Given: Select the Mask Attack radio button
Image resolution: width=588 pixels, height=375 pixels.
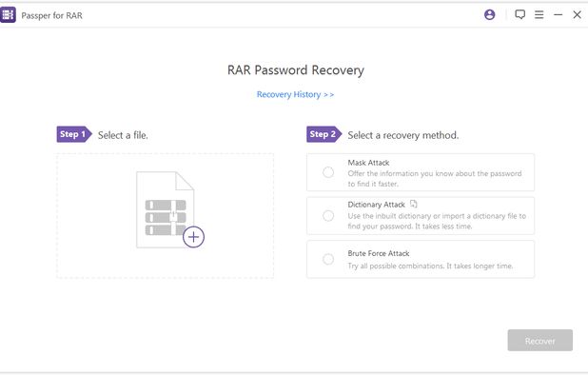Looking at the screenshot, I should pyautogui.click(x=328, y=172).
